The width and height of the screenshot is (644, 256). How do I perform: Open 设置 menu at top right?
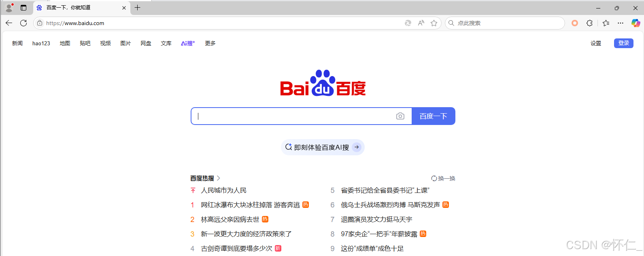[596, 43]
